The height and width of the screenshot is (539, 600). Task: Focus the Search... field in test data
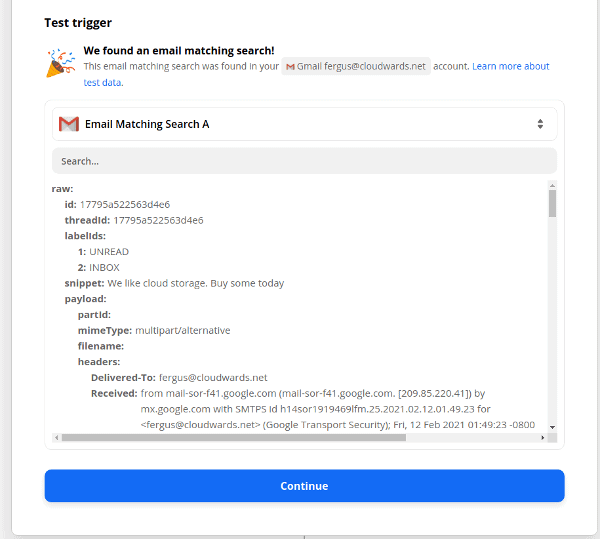[305, 161]
